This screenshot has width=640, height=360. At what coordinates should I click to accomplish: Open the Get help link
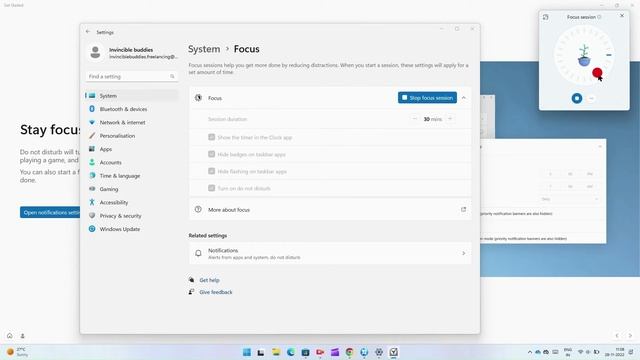point(209,280)
